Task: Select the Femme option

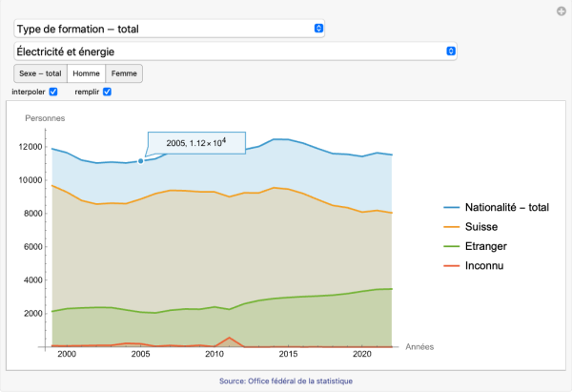Action: point(124,73)
